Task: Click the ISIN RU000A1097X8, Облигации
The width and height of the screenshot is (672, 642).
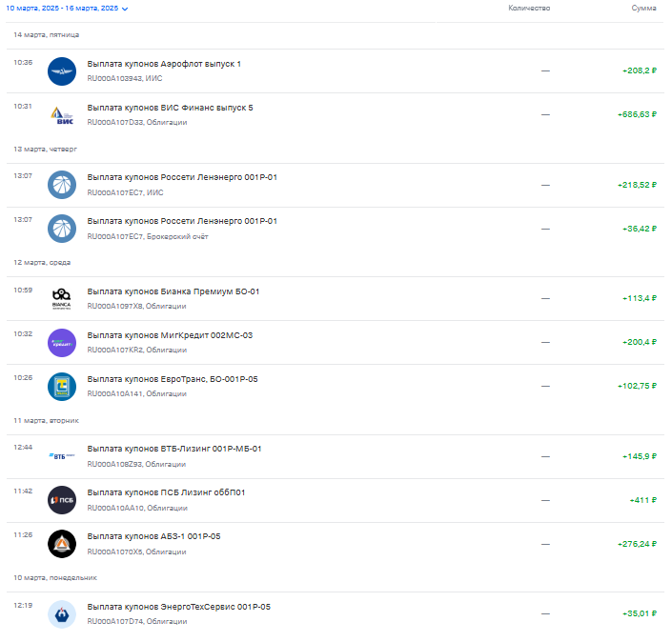Action: (x=136, y=306)
